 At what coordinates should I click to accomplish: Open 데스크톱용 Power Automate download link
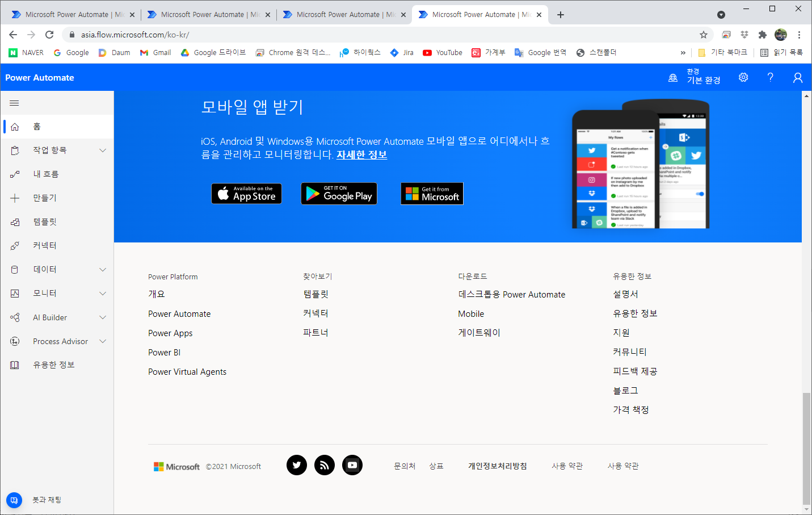pos(512,295)
